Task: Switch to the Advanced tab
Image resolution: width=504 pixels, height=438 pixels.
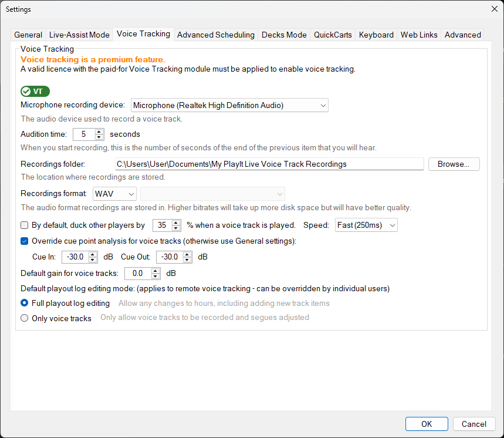Action: coord(462,35)
